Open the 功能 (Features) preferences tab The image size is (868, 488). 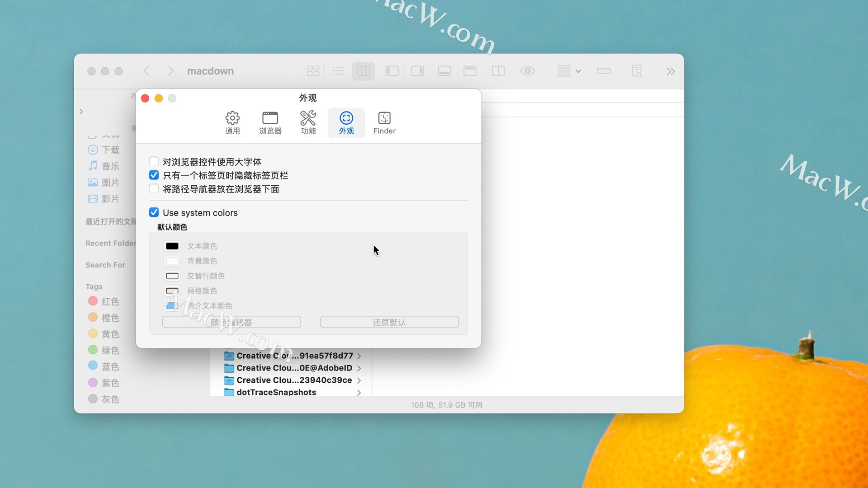(x=308, y=123)
